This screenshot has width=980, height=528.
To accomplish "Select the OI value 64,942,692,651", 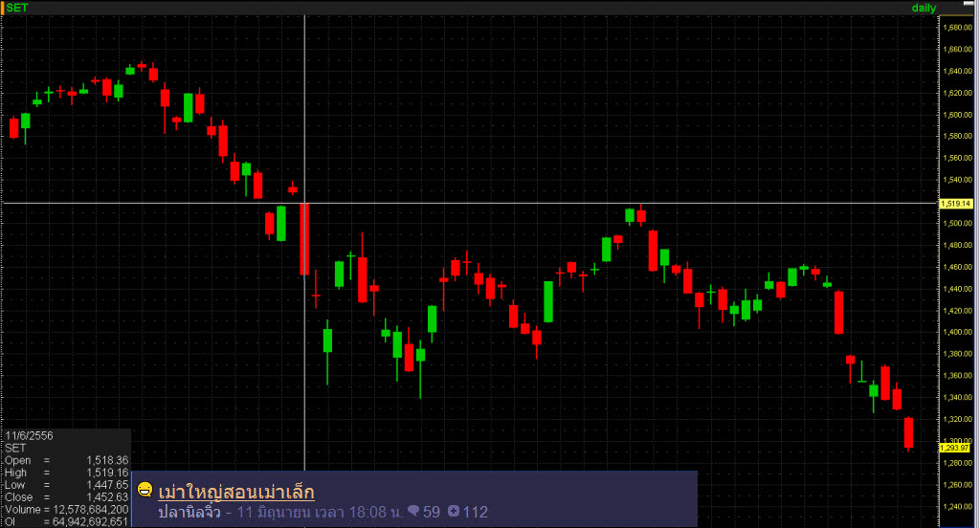I will click(91, 521).
